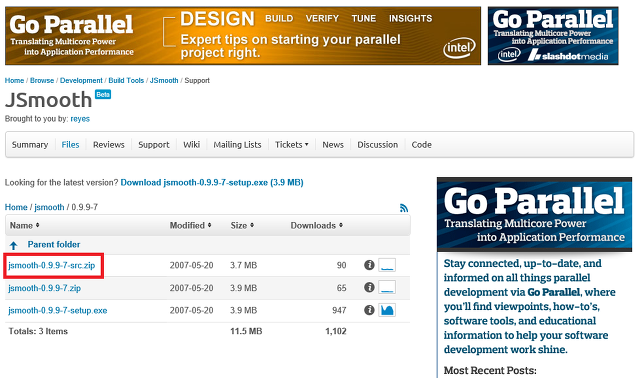This screenshot has height=378, width=644.
Task: Click the Parent folder up arrow icon
Action: [14, 245]
